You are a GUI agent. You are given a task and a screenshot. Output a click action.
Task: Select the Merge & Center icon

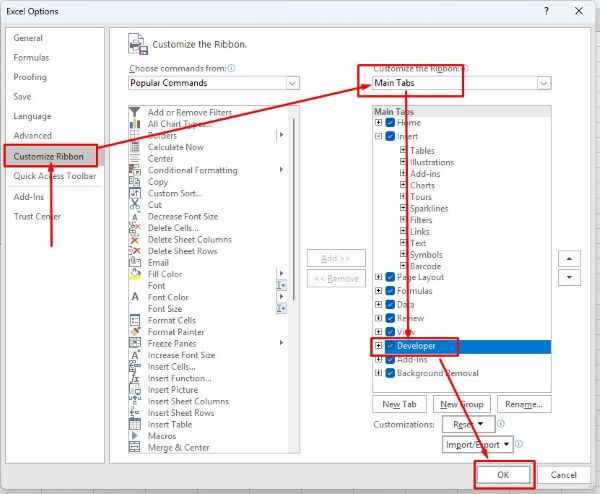[135, 447]
